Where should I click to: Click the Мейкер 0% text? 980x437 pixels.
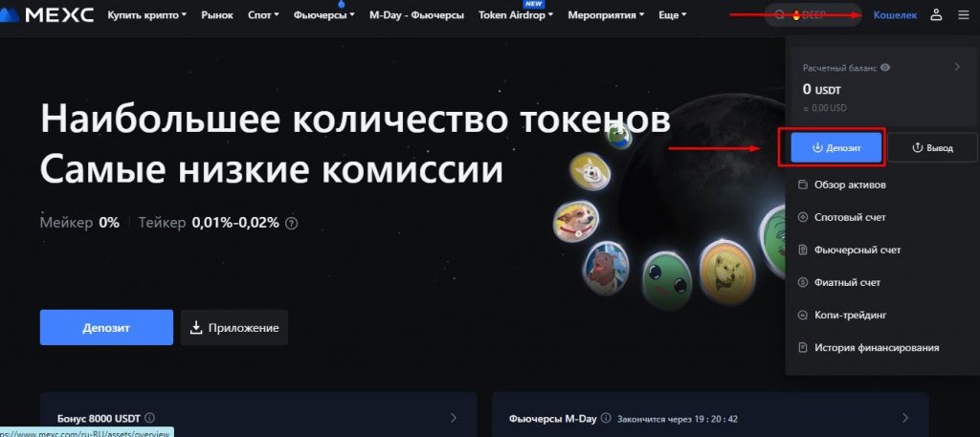(x=79, y=222)
